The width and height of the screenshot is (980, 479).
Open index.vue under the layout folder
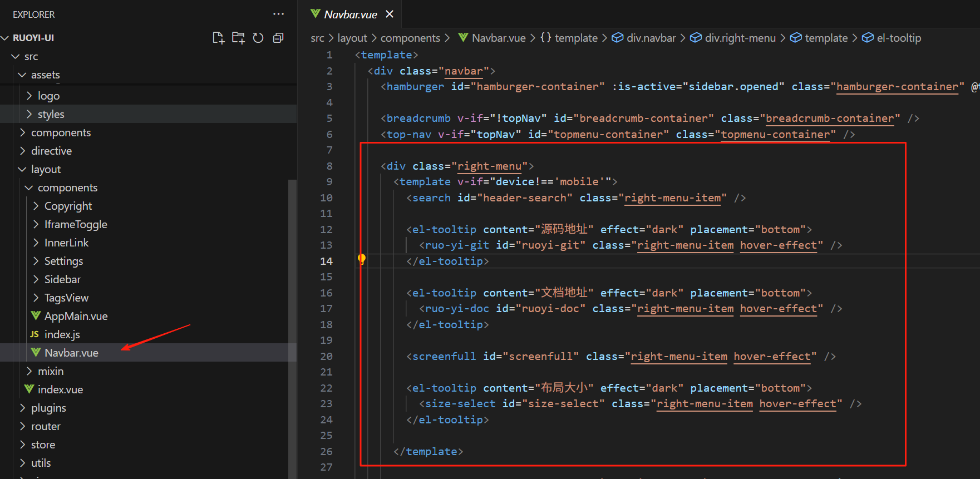click(x=60, y=389)
